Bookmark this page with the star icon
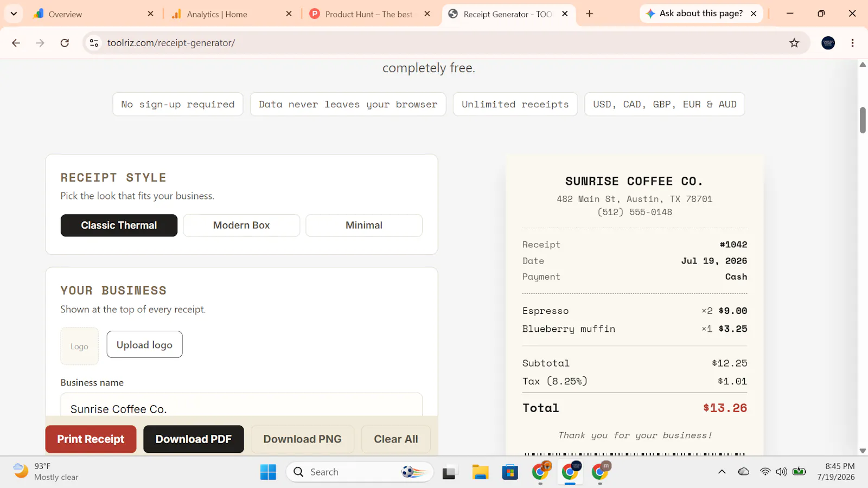Screen dimensions: 868x488 [794, 43]
